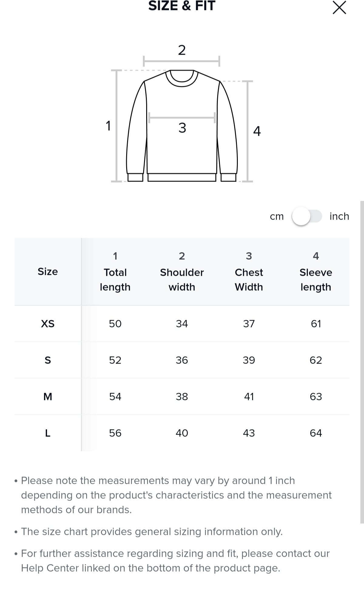
Task: Click the number 4 sleeve length marker
Action: 257,131
